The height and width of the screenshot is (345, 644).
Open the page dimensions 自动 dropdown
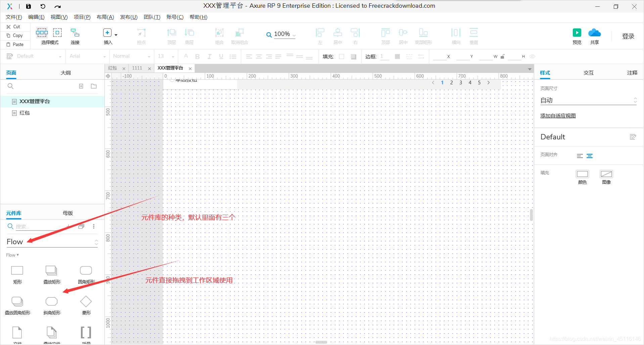point(588,100)
